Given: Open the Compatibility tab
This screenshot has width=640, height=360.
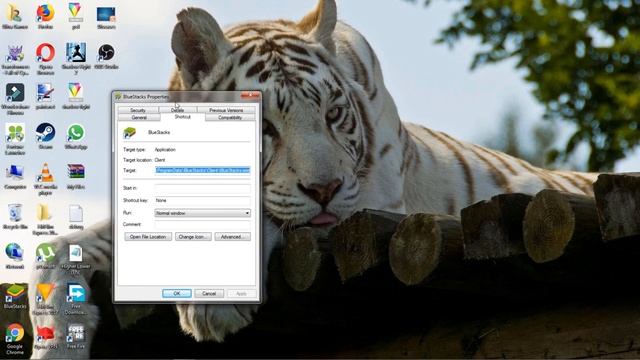Looking at the screenshot, I should (x=230, y=118).
